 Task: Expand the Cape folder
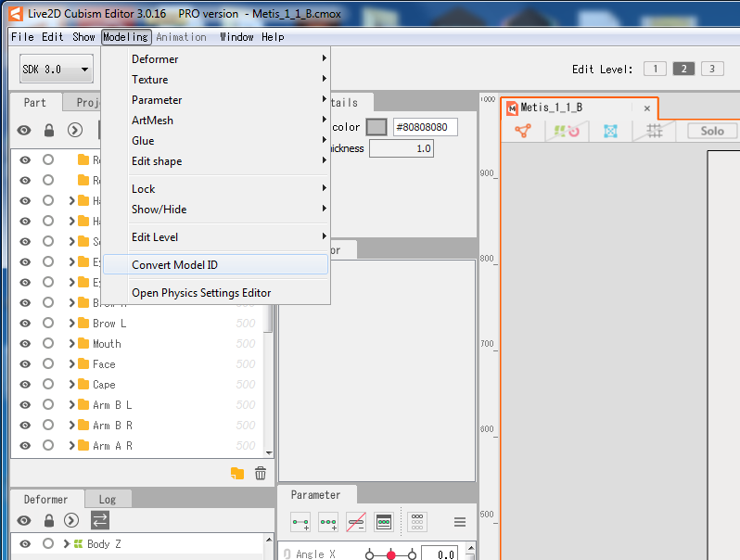71,385
